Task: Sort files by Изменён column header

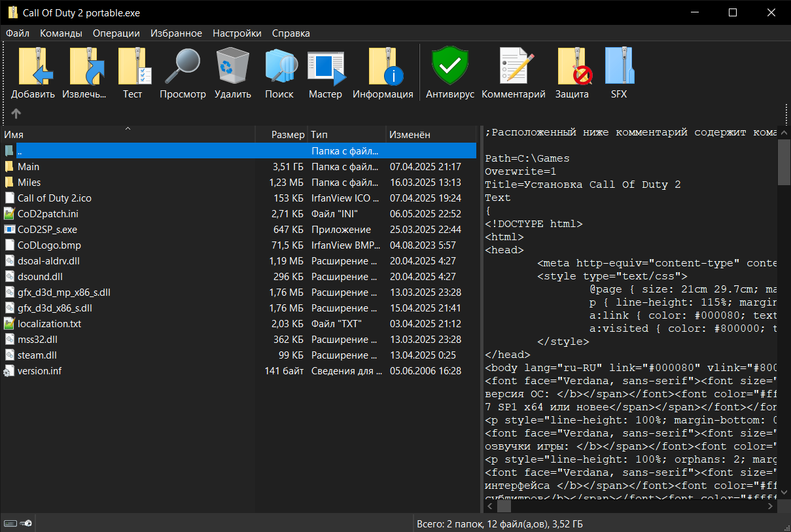Action: (431, 134)
